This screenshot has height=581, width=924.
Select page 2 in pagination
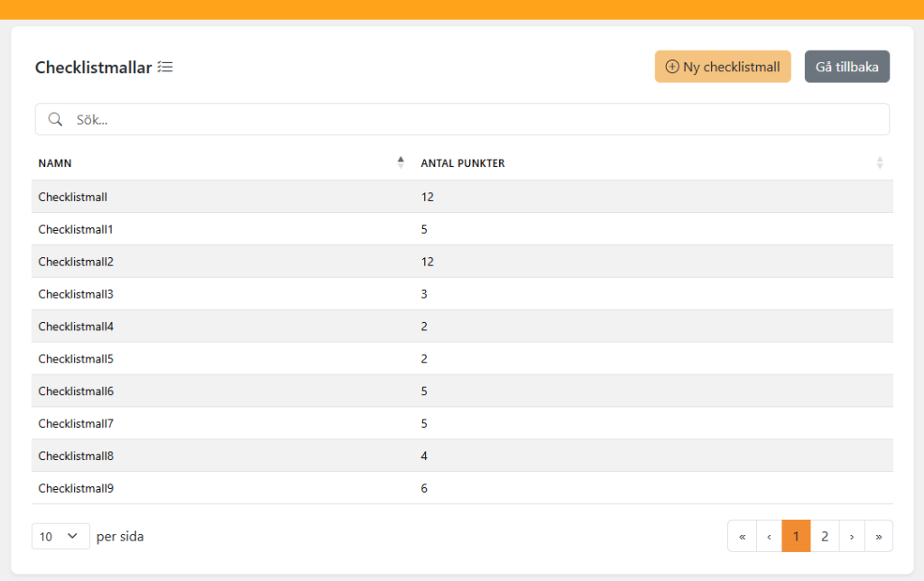[x=825, y=536]
